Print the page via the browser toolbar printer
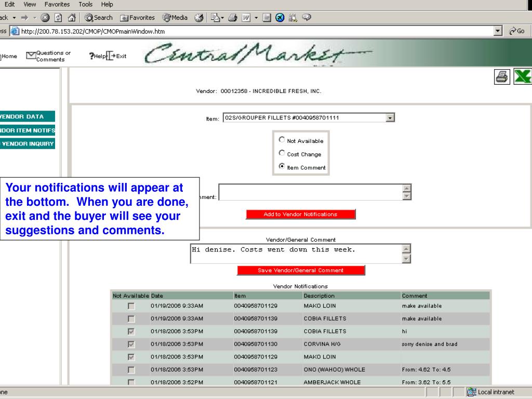 pyautogui.click(x=232, y=18)
